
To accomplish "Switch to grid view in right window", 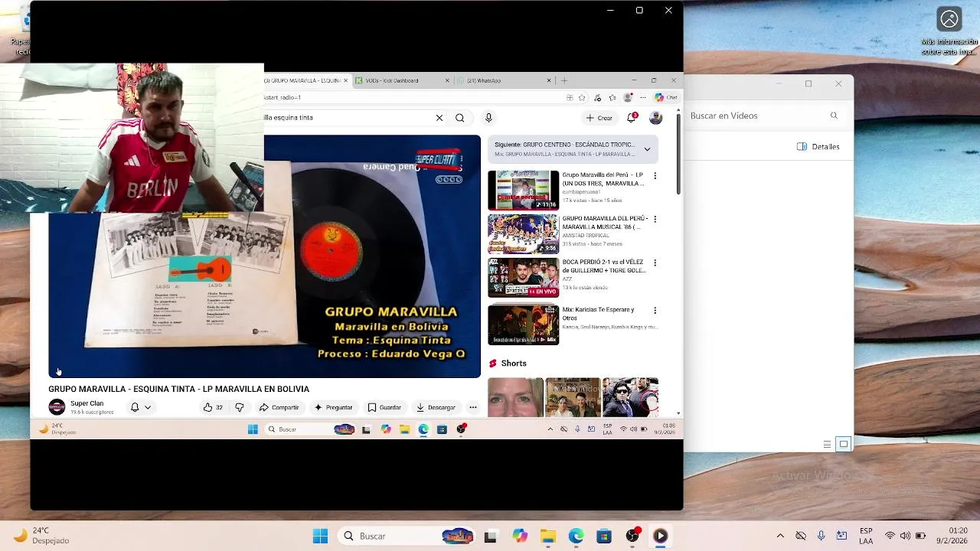I will click(x=843, y=444).
